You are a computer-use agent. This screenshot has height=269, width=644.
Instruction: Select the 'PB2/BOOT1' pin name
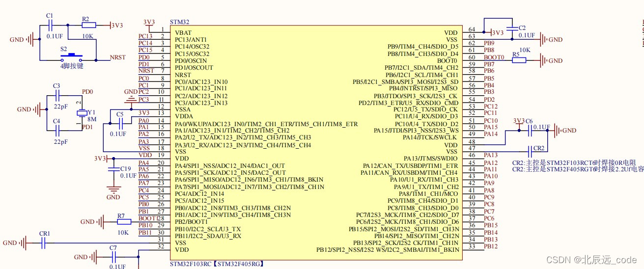point(192,222)
